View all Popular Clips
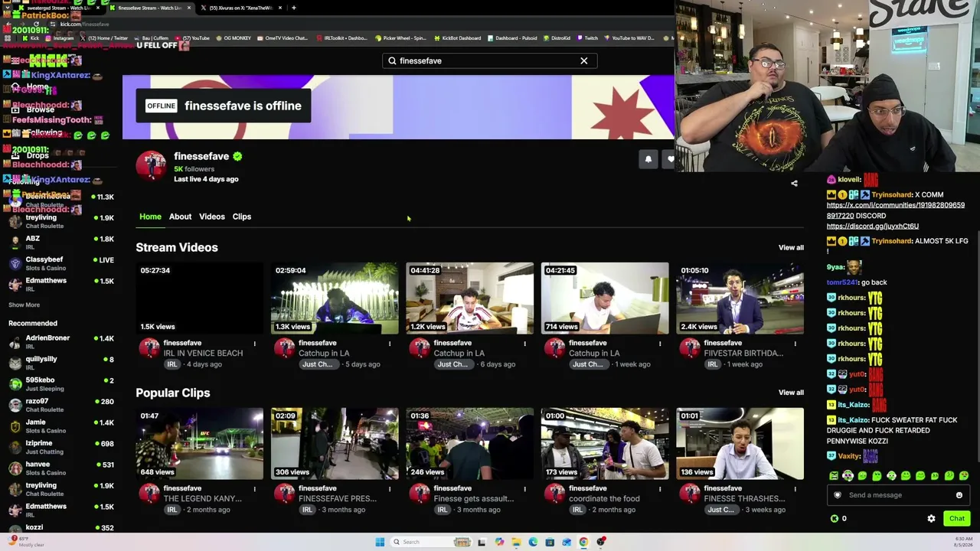The width and height of the screenshot is (980, 551). click(x=791, y=393)
